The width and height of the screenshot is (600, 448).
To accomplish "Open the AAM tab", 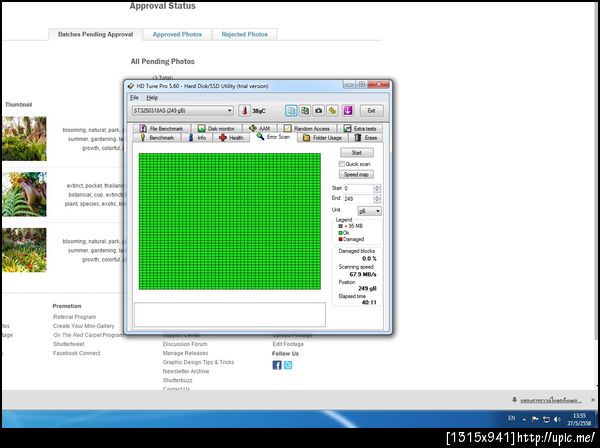I will pyautogui.click(x=260, y=129).
